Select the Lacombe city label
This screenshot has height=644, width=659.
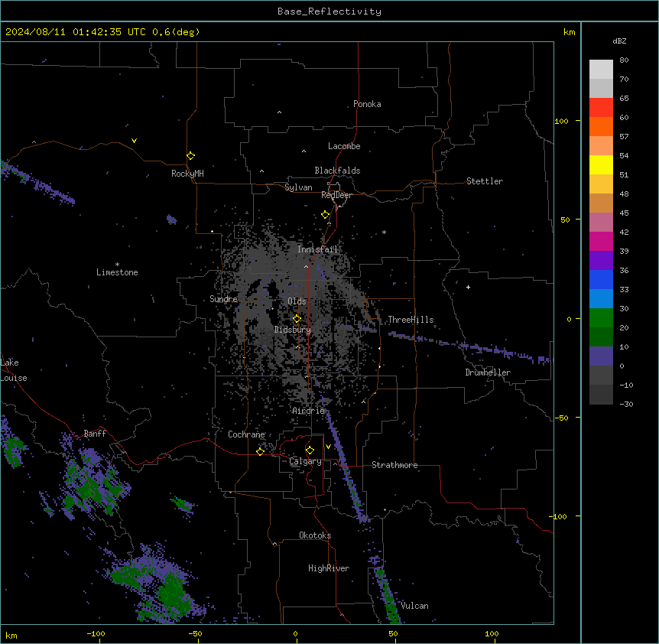tap(344, 146)
